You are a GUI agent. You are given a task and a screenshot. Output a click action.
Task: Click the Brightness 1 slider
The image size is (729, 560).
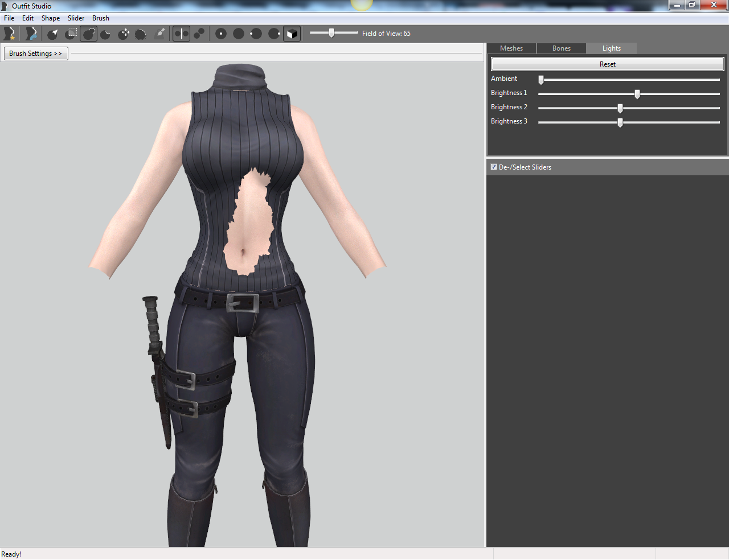629,94
